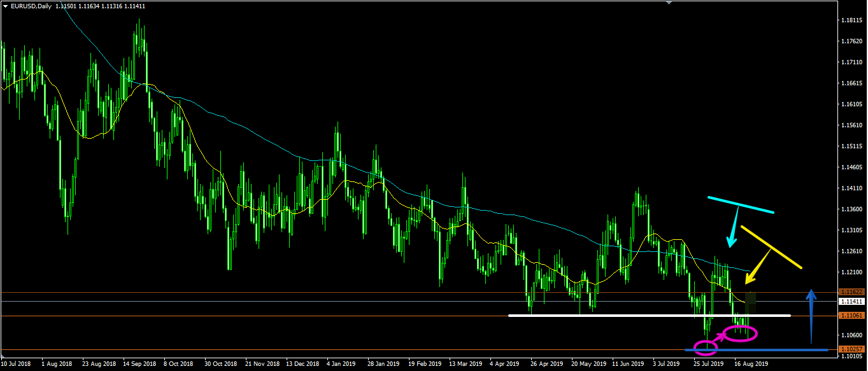Click price scale label 1.16615
868x371 pixels.
tap(851, 84)
